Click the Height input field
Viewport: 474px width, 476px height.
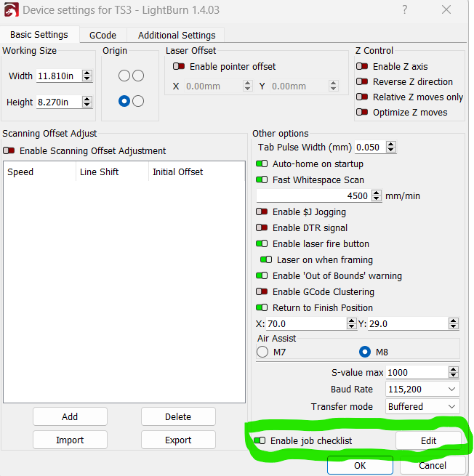coord(59,102)
